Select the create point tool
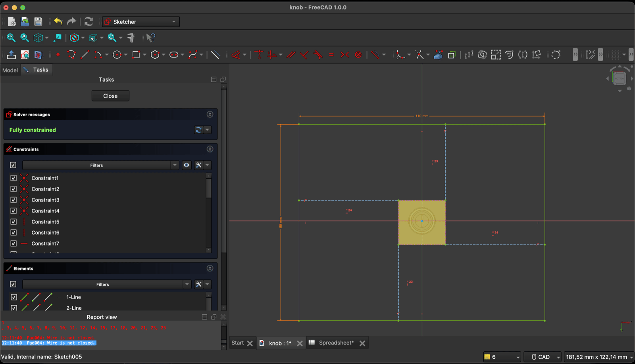635x364 pixels. point(58,55)
